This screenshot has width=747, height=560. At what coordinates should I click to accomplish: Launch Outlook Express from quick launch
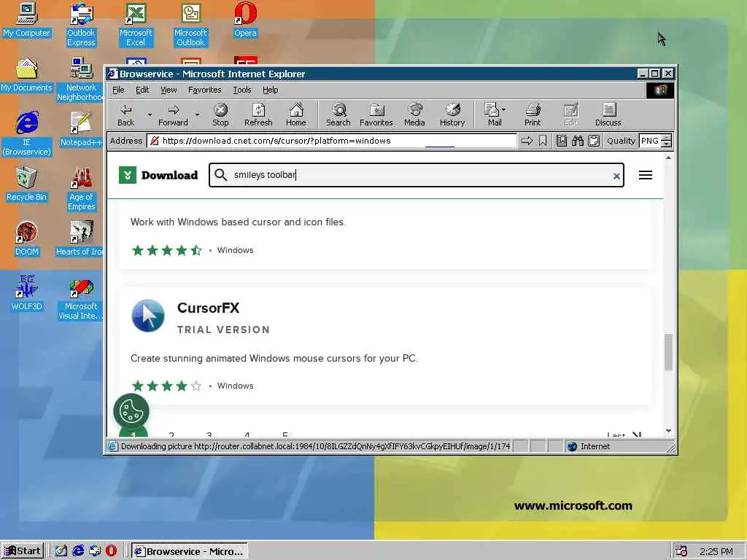point(95,551)
